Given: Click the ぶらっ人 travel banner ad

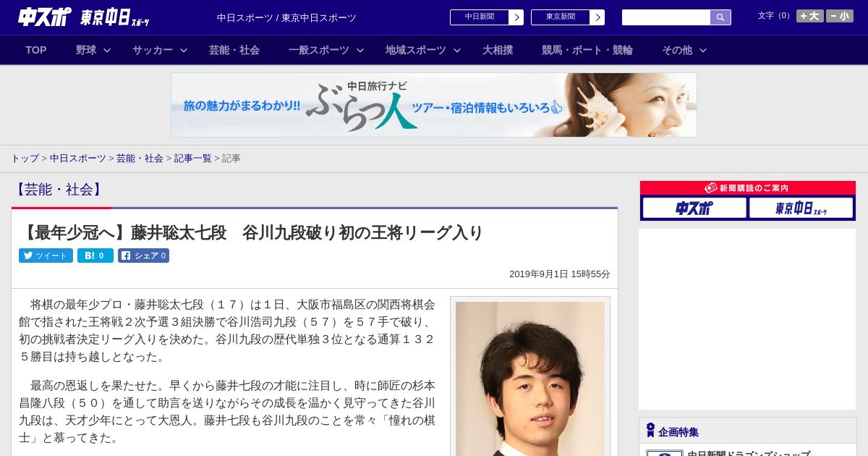Looking at the screenshot, I should point(434,105).
